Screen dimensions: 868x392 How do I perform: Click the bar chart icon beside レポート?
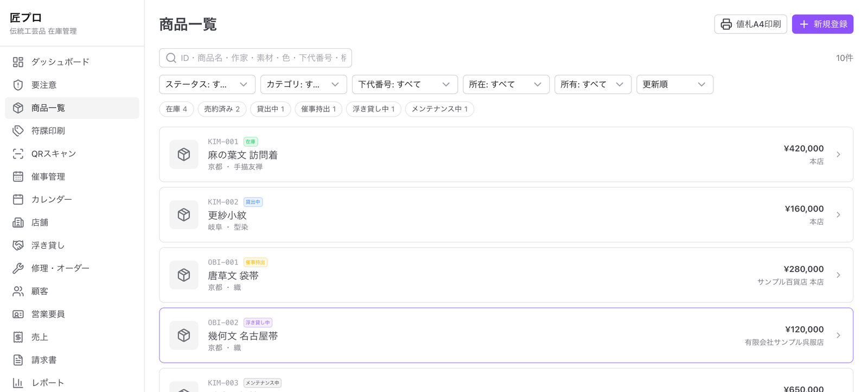click(18, 383)
